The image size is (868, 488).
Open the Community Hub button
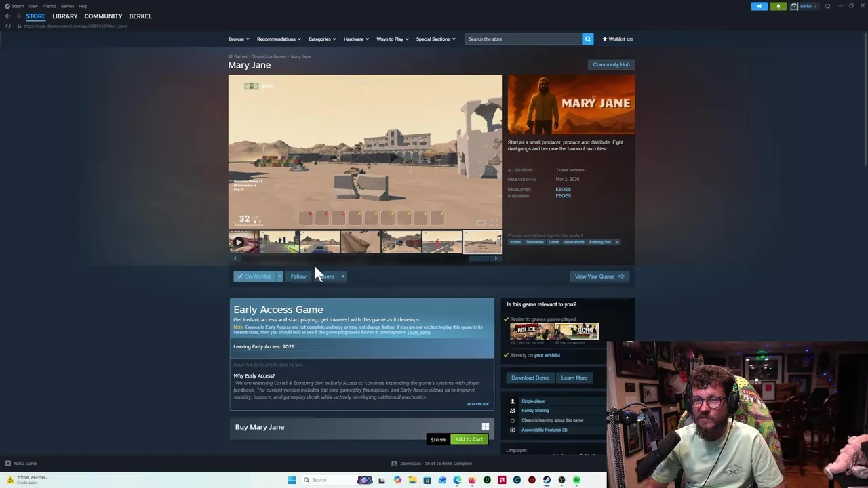click(x=611, y=64)
